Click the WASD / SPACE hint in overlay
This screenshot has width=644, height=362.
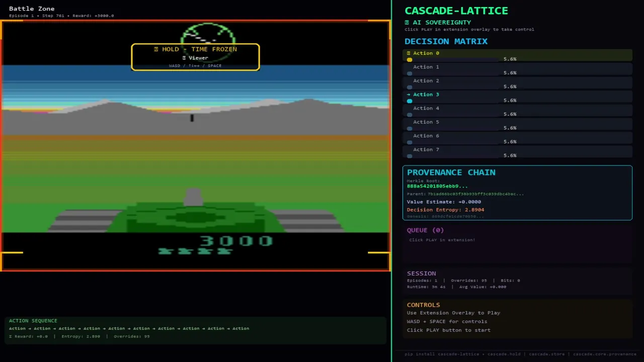(195, 66)
